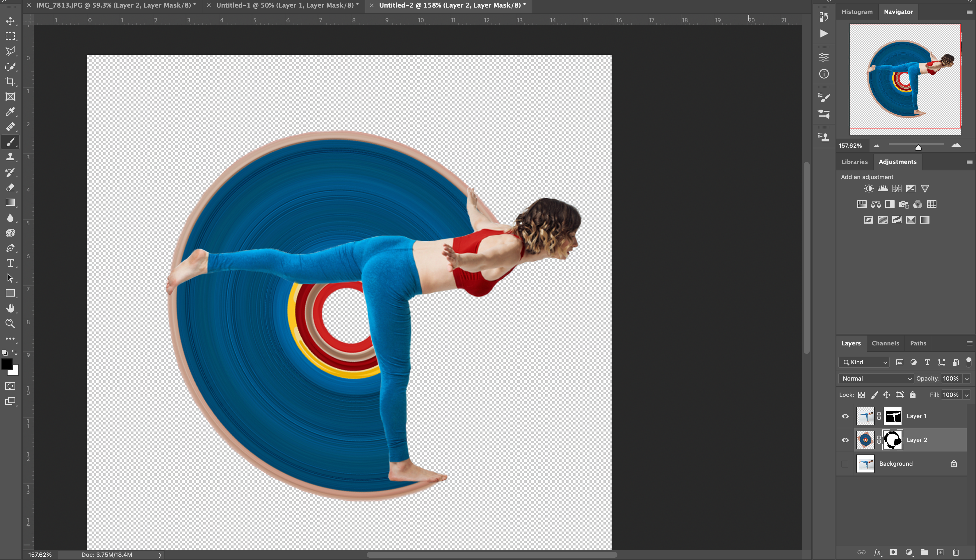976x560 pixels.
Task: Hide Layer 2 with eye icon
Action: click(x=845, y=440)
